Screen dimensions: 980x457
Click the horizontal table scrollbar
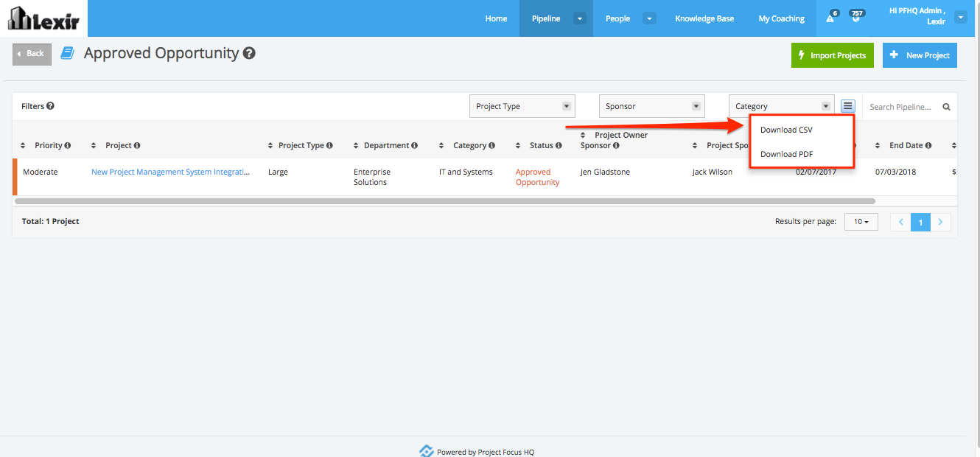(444, 200)
